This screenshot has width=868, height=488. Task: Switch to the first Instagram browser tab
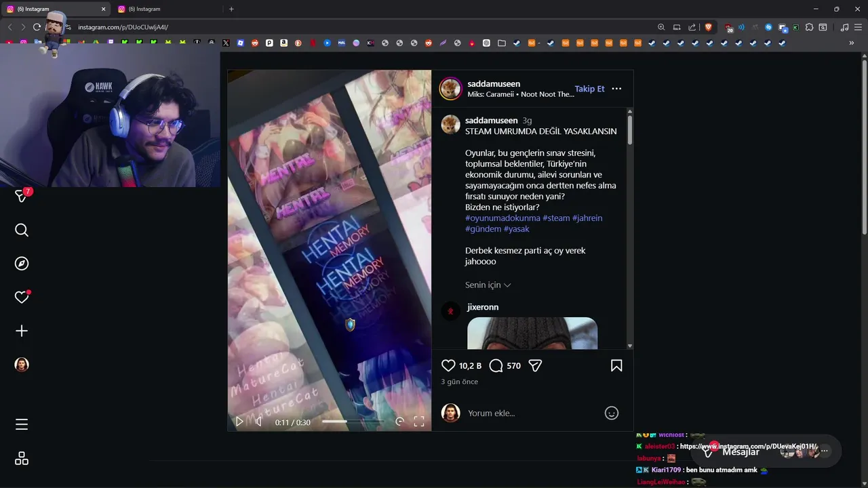tap(56, 9)
